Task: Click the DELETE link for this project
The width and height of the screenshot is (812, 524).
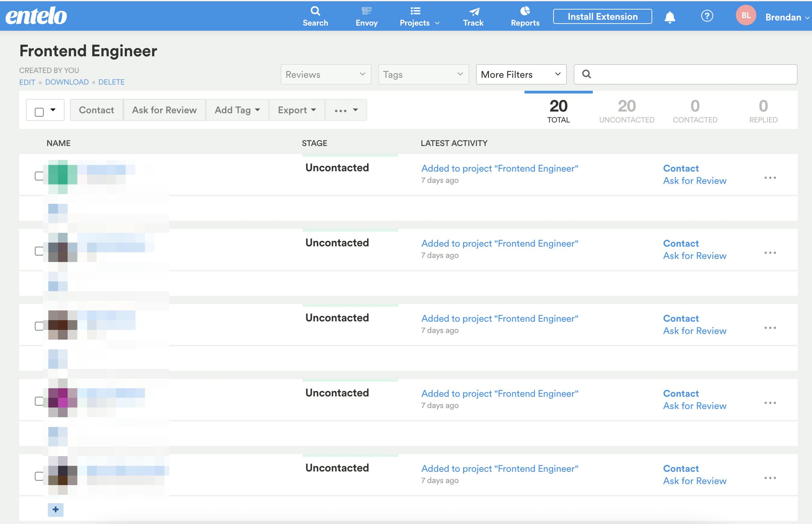Action: pyautogui.click(x=111, y=82)
